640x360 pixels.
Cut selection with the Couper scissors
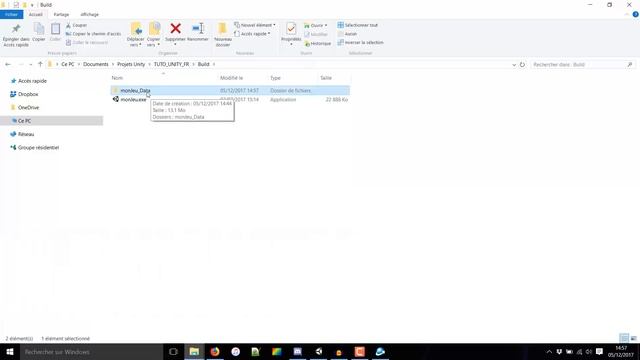coord(76,25)
